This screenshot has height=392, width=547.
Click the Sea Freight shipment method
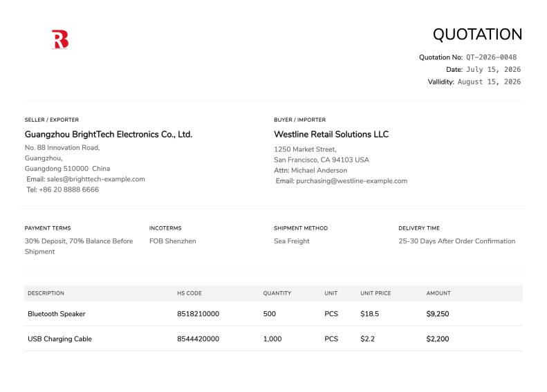(292, 241)
